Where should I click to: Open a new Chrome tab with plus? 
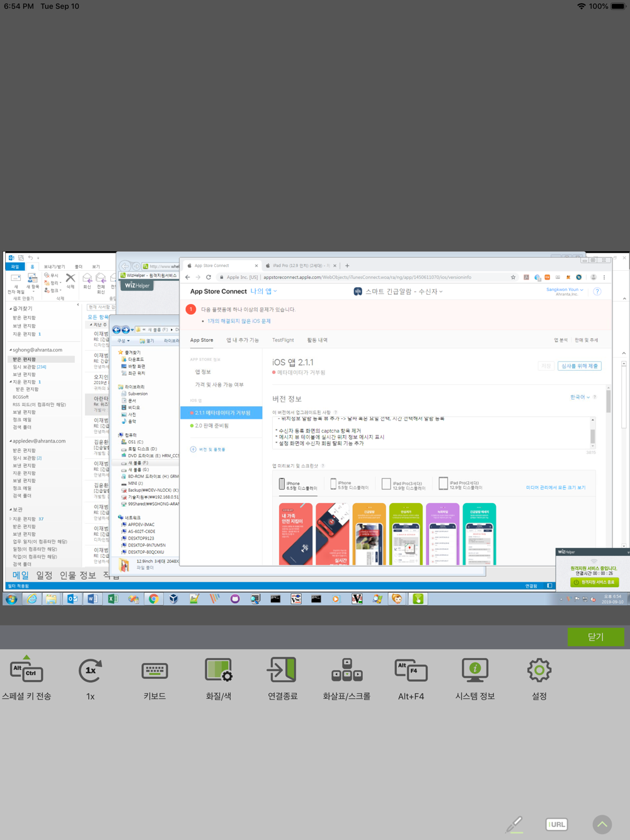347,266
